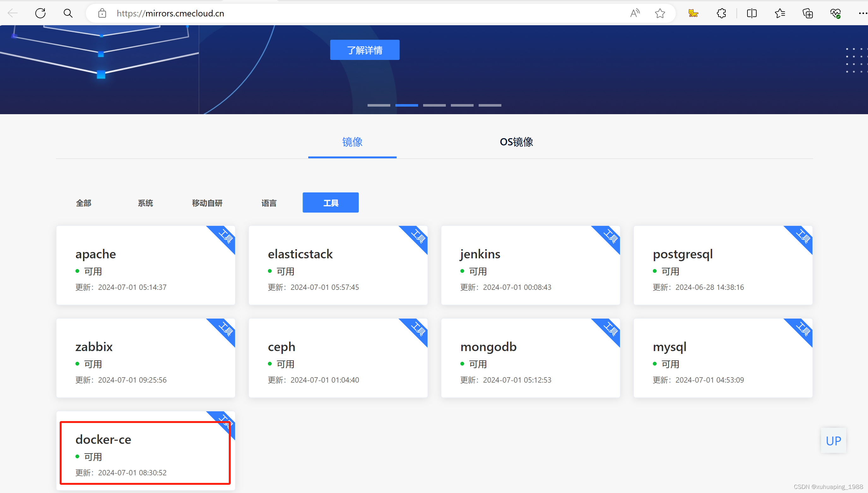The height and width of the screenshot is (493, 868).
Task: Open the postgresql mirror card
Action: (723, 265)
